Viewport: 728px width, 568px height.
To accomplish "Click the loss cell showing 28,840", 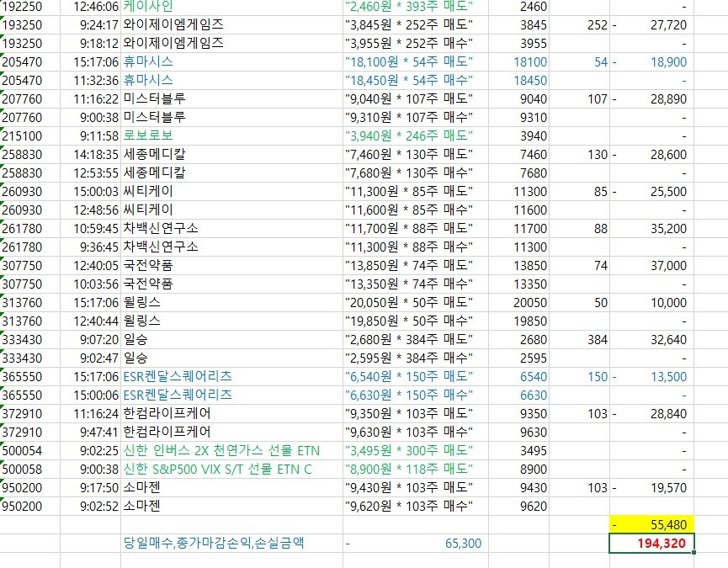I will [x=651, y=413].
